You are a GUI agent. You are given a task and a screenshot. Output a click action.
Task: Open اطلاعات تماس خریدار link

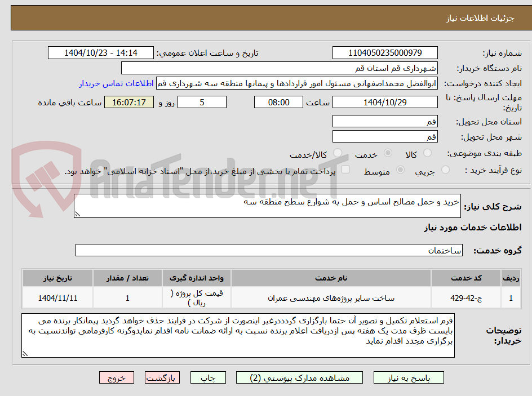click(x=116, y=83)
